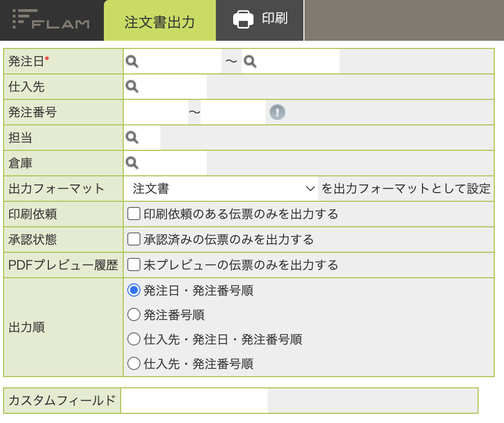The width and height of the screenshot is (504, 423).
Task: Click the 発注番号 info icon
Action: [x=277, y=112]
